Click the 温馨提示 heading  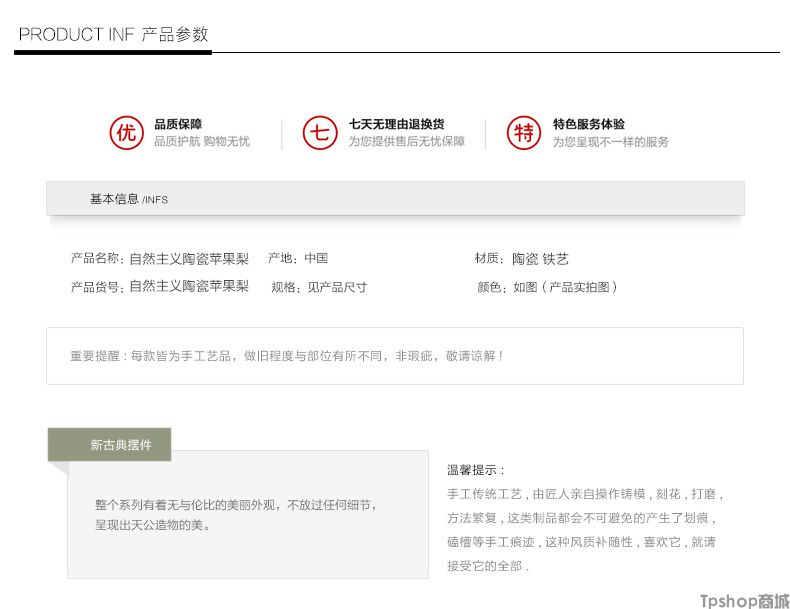pyautogui.click(x=476, y=470)
